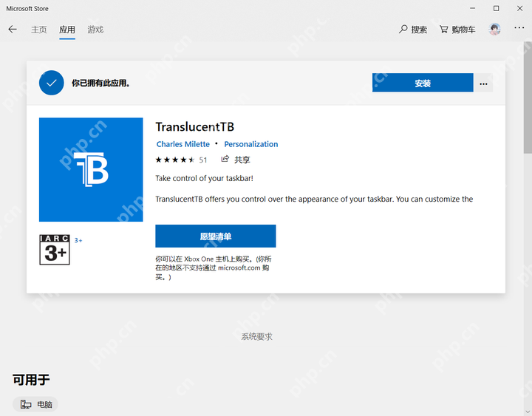
Task: Click the 安装 install button
Action: coord(423,83)
